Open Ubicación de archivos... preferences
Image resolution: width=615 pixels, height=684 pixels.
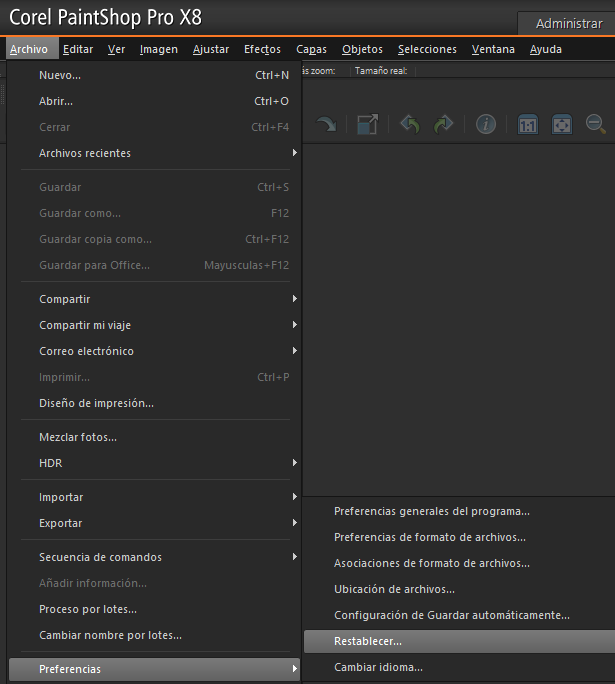(x=459, y=589)
